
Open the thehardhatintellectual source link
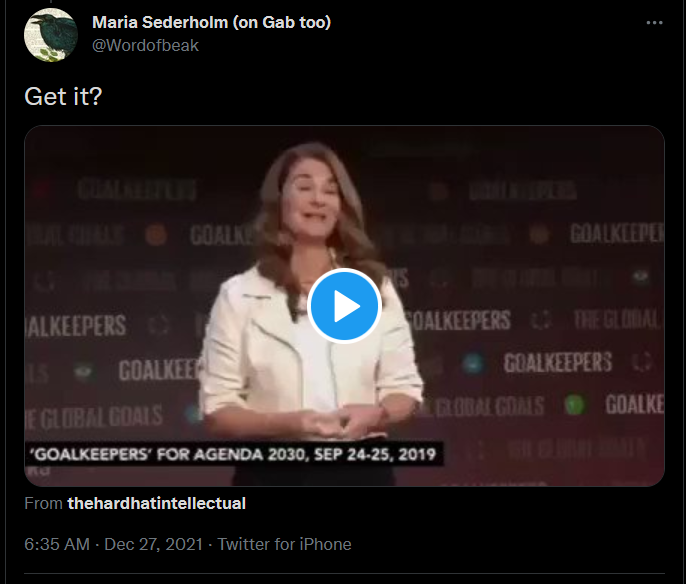pos(156,503)
